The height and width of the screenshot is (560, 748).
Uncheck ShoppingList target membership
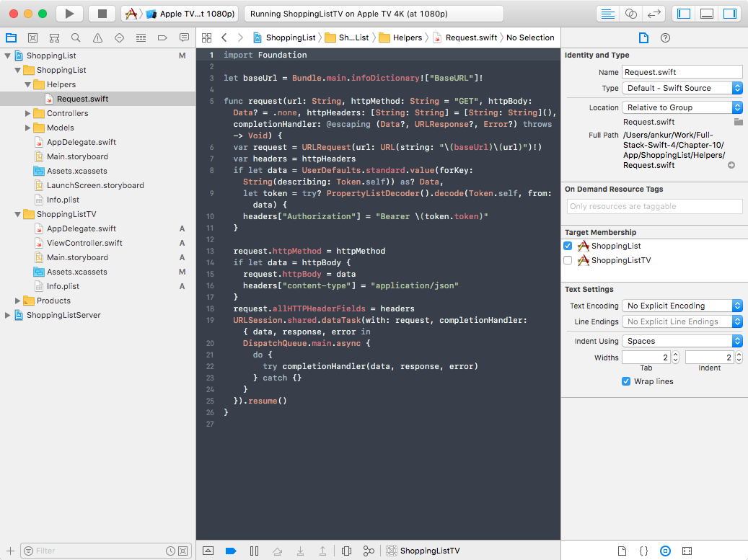[x=568, y=246]
